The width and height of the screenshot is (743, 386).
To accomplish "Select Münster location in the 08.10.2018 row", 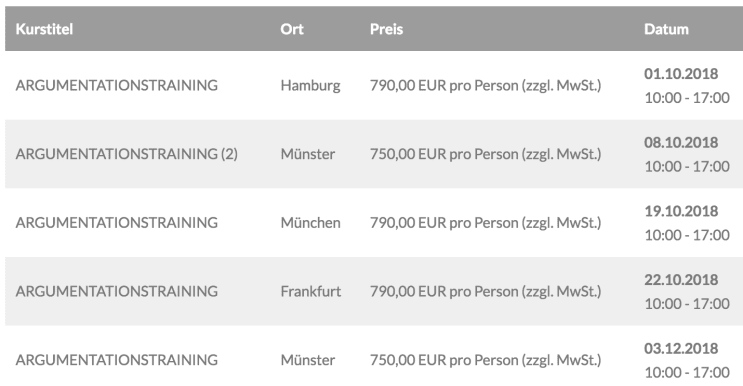I will tap(308, 154).
